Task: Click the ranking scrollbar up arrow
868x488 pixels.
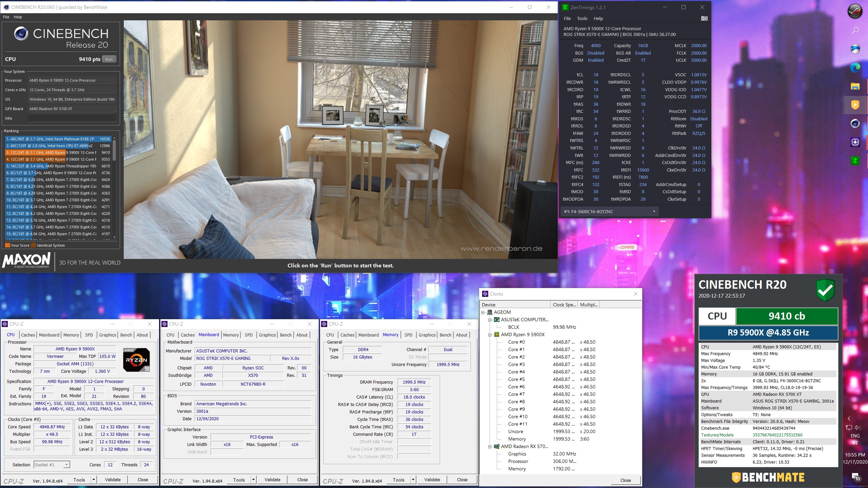Action: click(x=114, y=138)
